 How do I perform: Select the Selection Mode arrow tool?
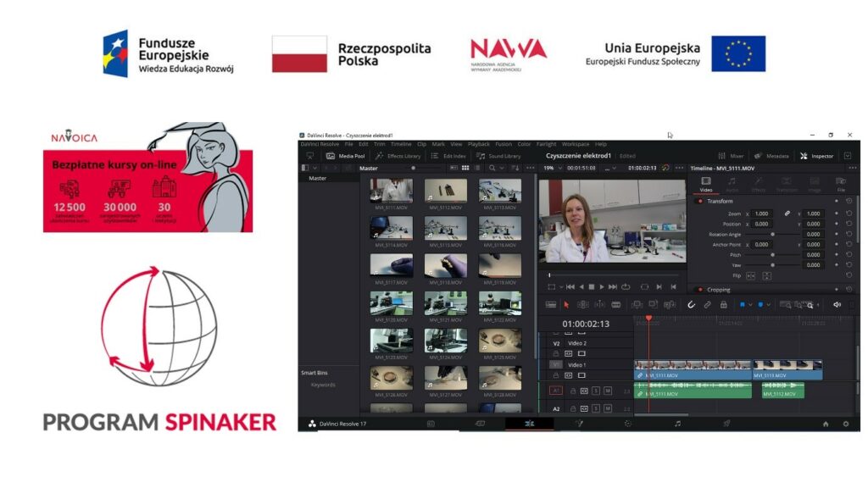pyautogui.click(x=565, y=305)
